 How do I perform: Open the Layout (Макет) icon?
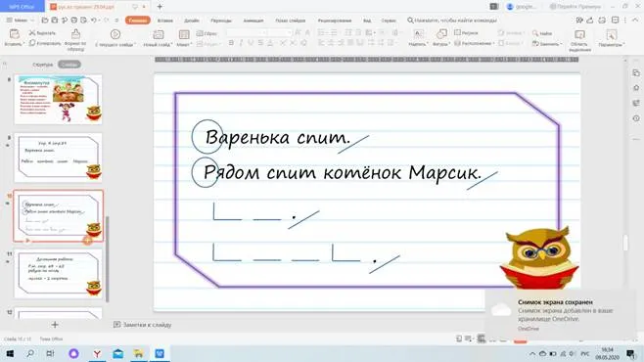184,34
